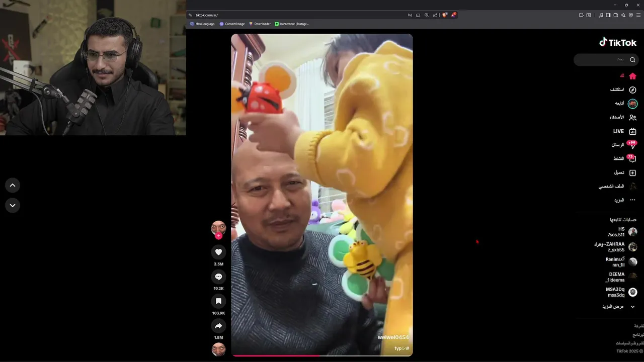Viewport: 644px width, 362px height.
Task: Open the creator's profile avatar above the like button
Action: [x=218, y=228]
